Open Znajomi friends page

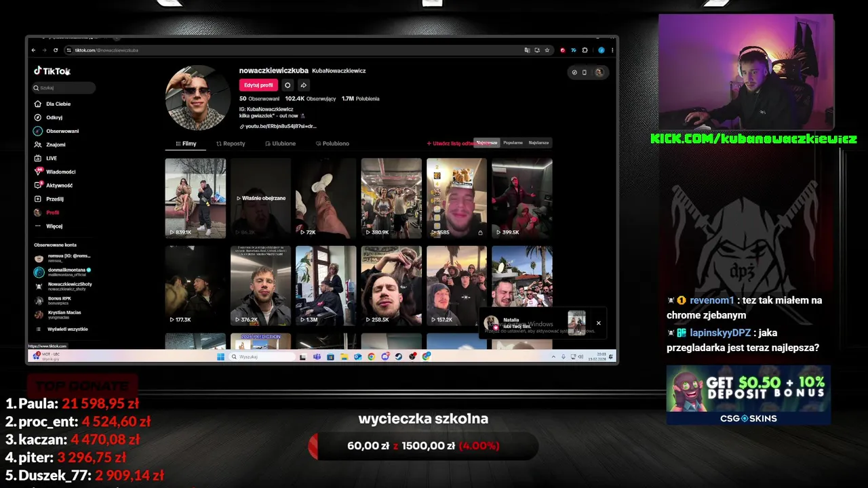(x=50, y=144)
